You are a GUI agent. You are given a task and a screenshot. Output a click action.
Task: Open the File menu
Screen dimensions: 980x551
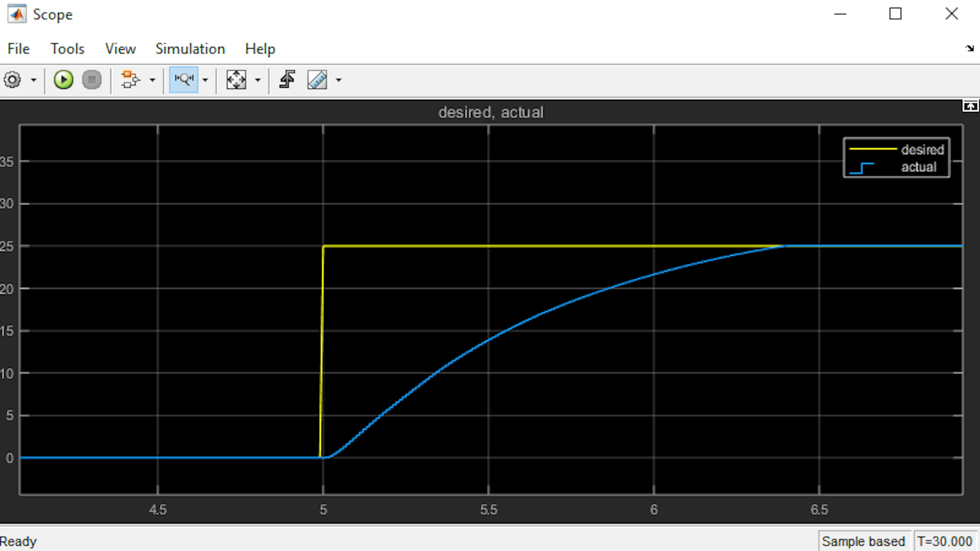(18, 49)
